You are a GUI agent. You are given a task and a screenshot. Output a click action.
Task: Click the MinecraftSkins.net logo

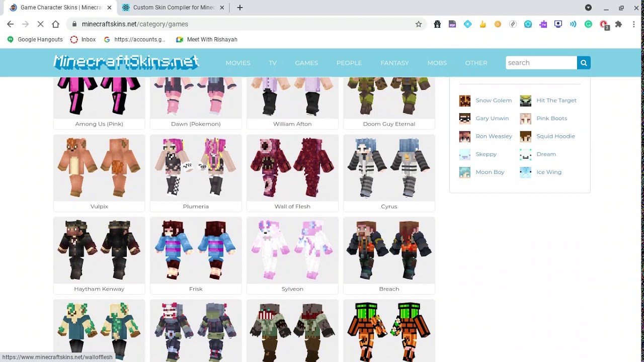pos(126,62)
